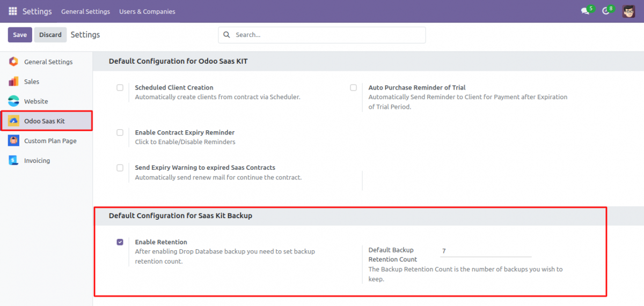Viewport: 644px width, 306px height.
Task: Click the user avatar in top bar
Action: 628,11
